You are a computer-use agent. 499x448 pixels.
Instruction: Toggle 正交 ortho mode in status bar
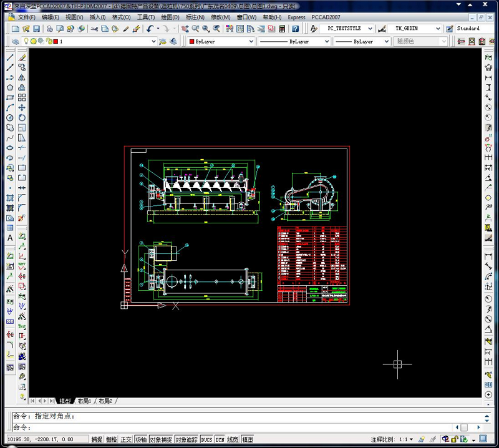(x=127, y=440)
